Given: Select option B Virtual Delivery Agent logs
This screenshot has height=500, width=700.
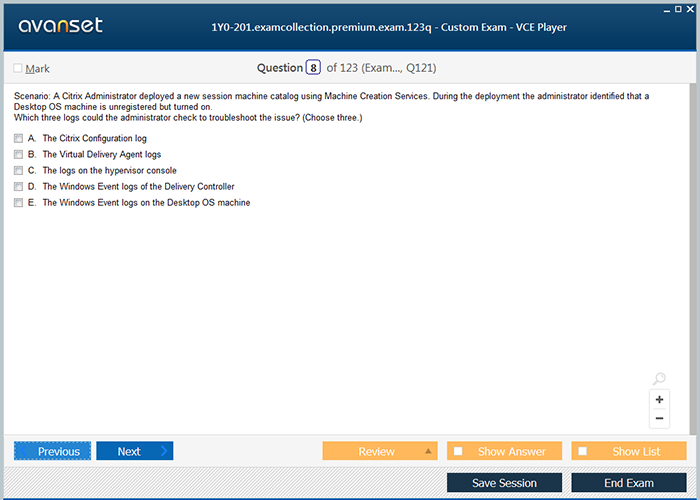Looking at the screenshot, I should [19, 154].
